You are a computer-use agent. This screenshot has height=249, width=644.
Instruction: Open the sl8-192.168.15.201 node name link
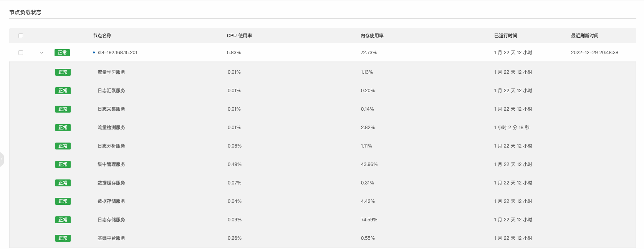pyautogui.click(x=118, y=53)
